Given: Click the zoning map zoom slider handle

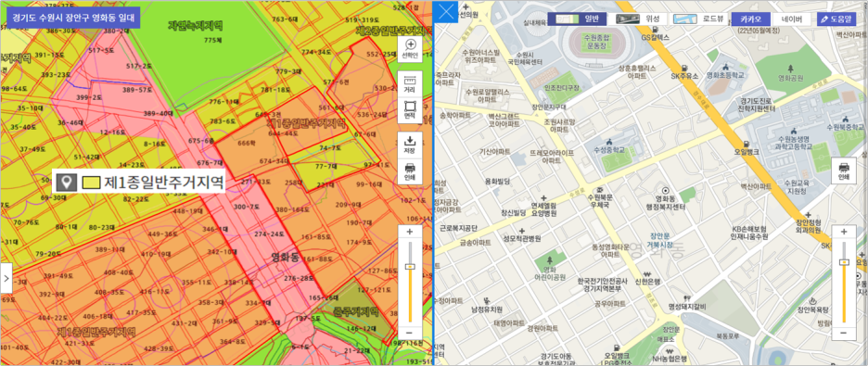Looking at the screenshot, I should pos(410,266).
